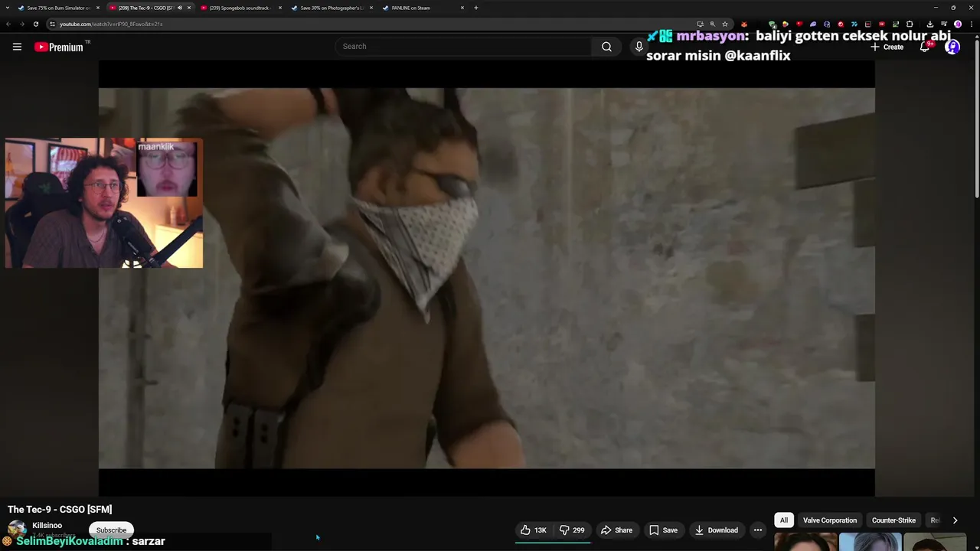The width and height of the screenshot is (980, 551).
Task: Save the video to a playlist
Action: click(663, 530)
